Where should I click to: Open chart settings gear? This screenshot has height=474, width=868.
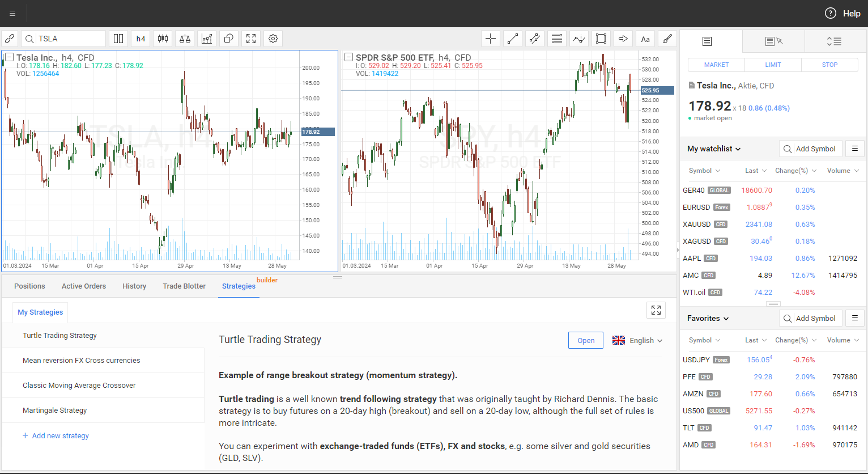point(273,39)
